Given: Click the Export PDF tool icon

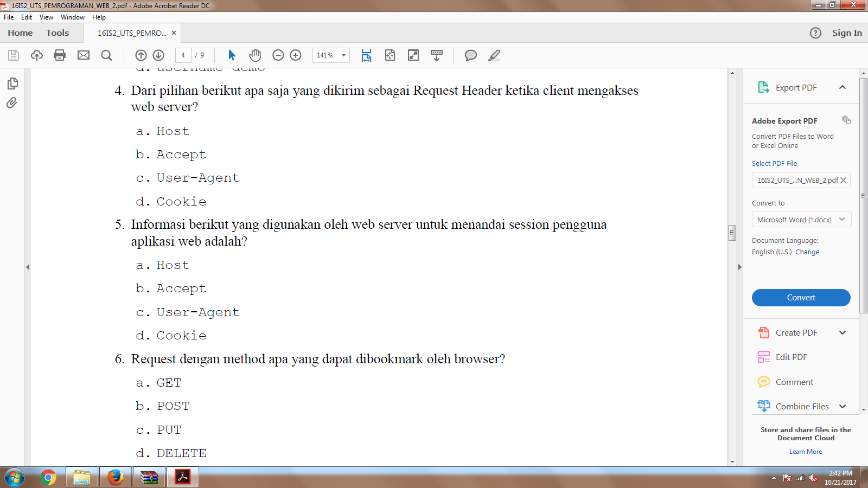Looking at the screenshot, I should [x=763, y=87].
